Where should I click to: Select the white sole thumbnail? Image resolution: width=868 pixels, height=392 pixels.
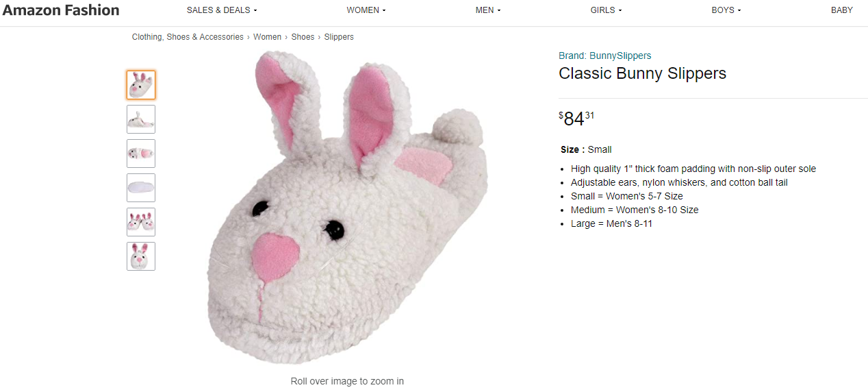(141, 188)
